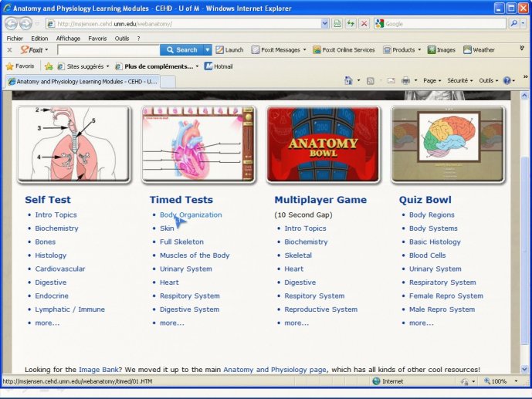
Task: Click the blank new tab button
Action: pos(168,82)
